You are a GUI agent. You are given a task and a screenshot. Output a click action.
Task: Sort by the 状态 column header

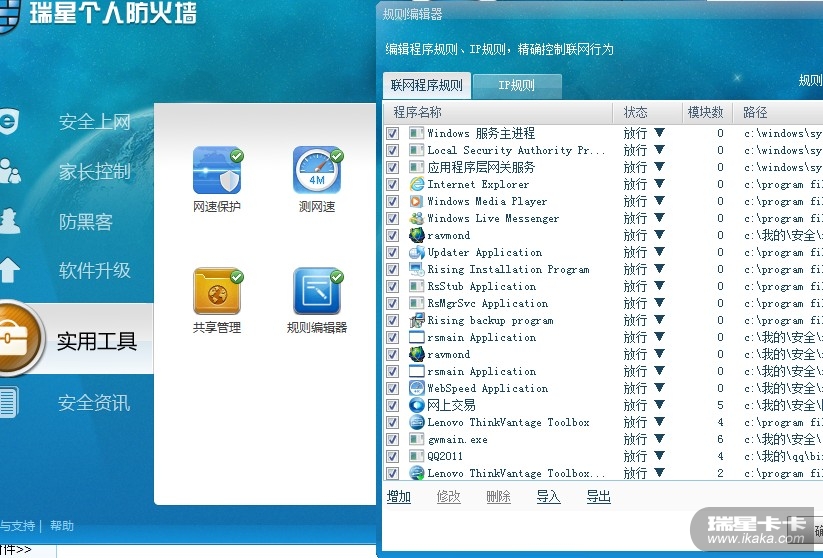tap(647, 112)
